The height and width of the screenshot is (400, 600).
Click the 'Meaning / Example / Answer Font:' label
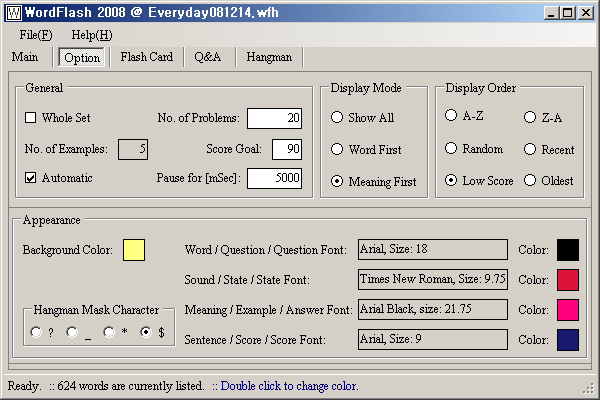pyautogui.click(x=268, y=310)
